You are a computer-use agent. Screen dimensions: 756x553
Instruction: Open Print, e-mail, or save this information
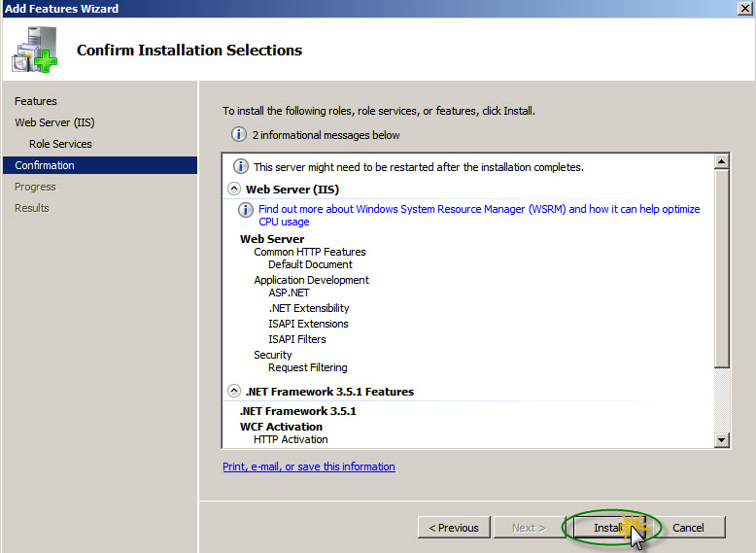pos(309,467)
